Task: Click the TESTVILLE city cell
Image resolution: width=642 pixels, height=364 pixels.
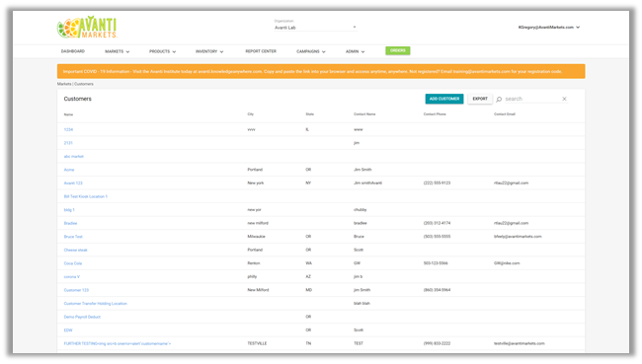Action: [257, 343]
